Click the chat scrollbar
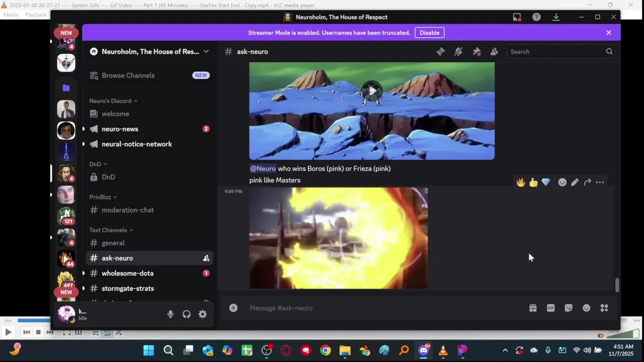The height and width of the screenshot is (362, 644). [x=617, y=285]
